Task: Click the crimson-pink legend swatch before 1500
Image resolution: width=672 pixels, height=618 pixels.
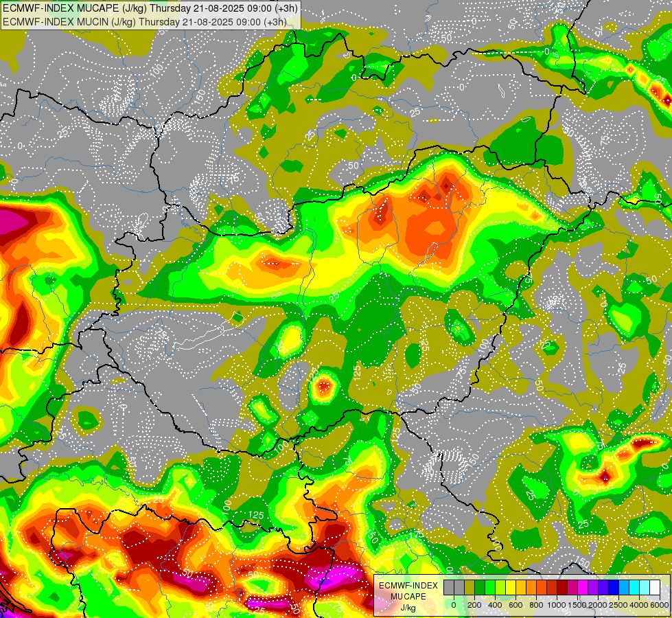Action: [x=573, y=587]
